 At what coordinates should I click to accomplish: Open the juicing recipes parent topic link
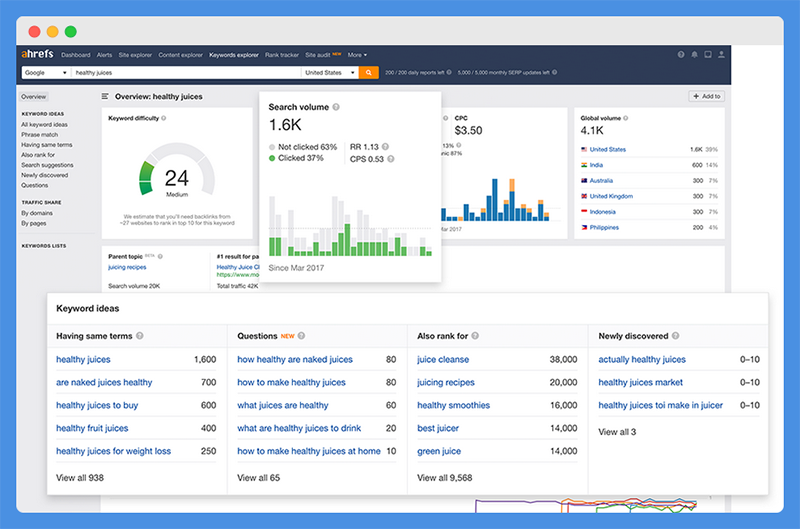tap(127, 267)
